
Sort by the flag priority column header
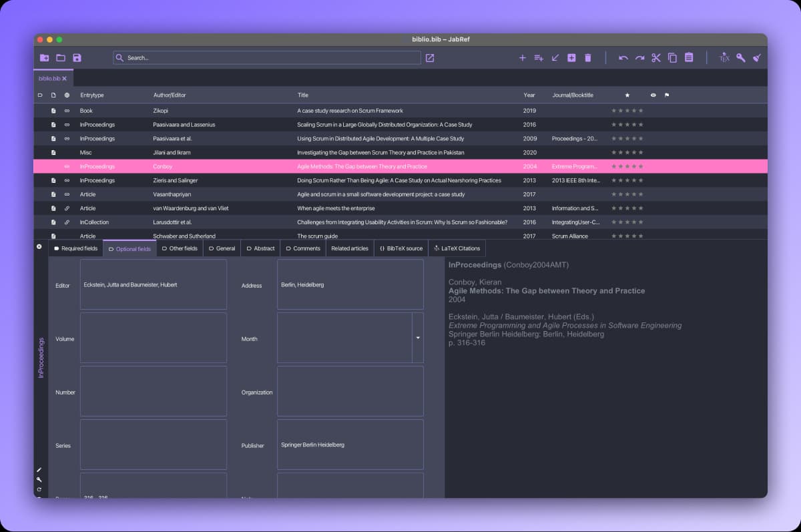(x=667, y=95)
